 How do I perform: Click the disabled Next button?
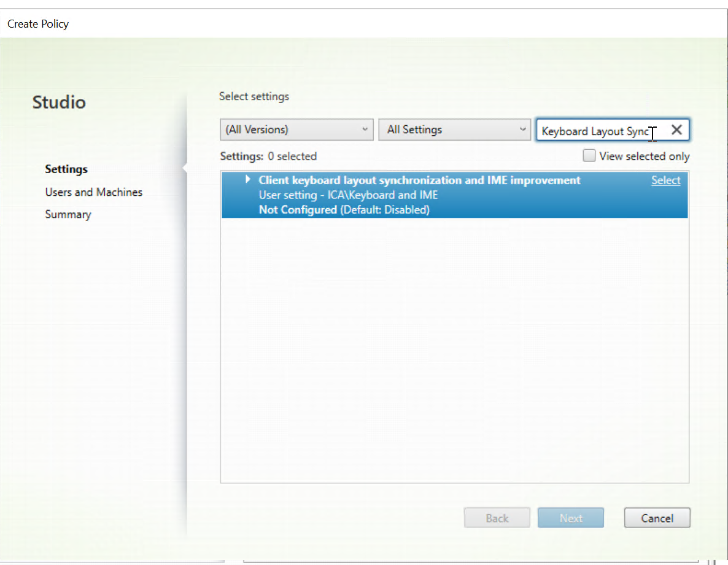(x=570, y=517)
